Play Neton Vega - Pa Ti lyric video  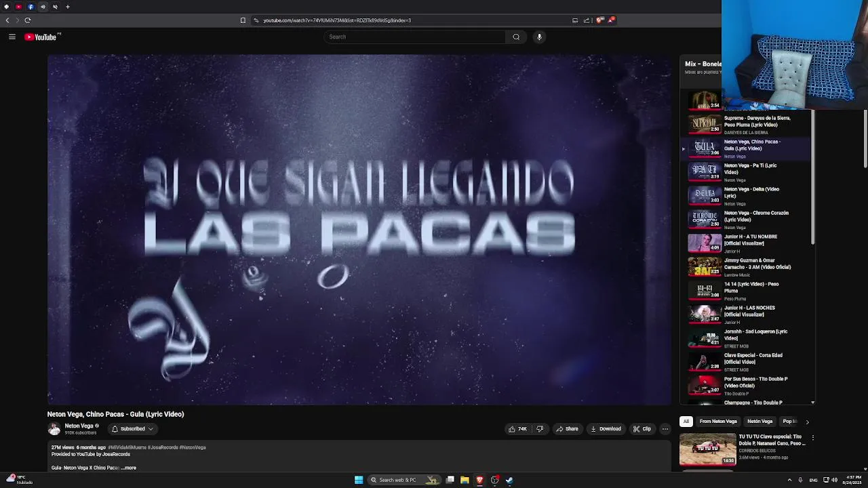pyautogui.click(x=746, y=171)
